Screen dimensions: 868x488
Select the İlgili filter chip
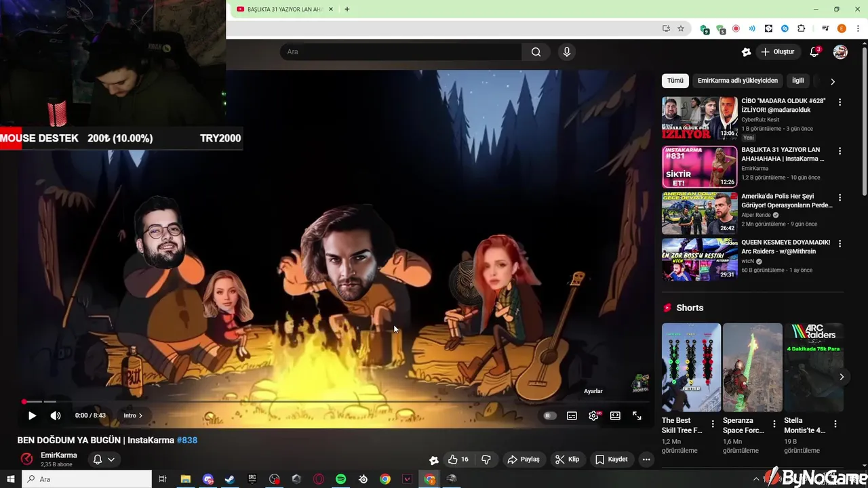coord(798,81)
